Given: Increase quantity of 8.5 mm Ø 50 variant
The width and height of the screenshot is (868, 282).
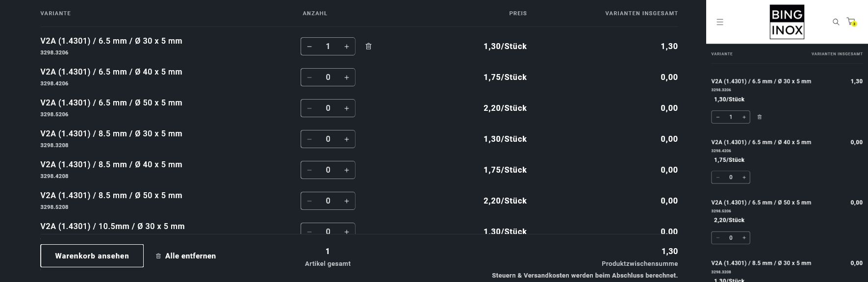Looking at the screenshot, I should pyautogui.click(x=347, y=201).
